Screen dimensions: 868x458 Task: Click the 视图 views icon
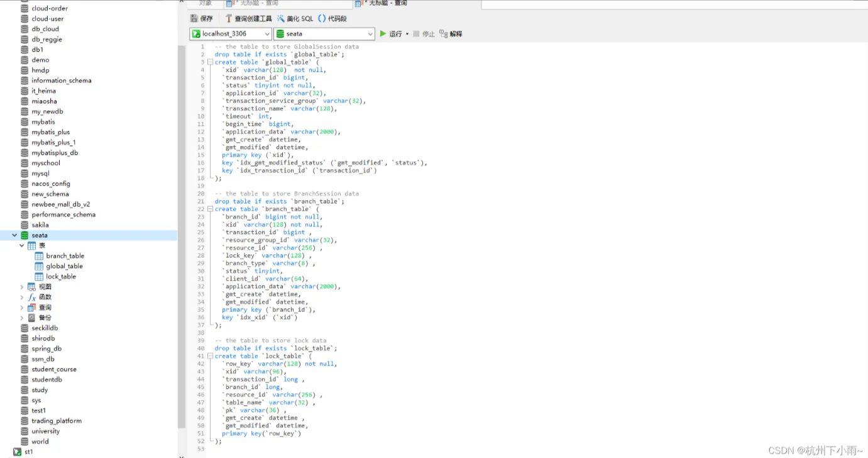(32, 287)
